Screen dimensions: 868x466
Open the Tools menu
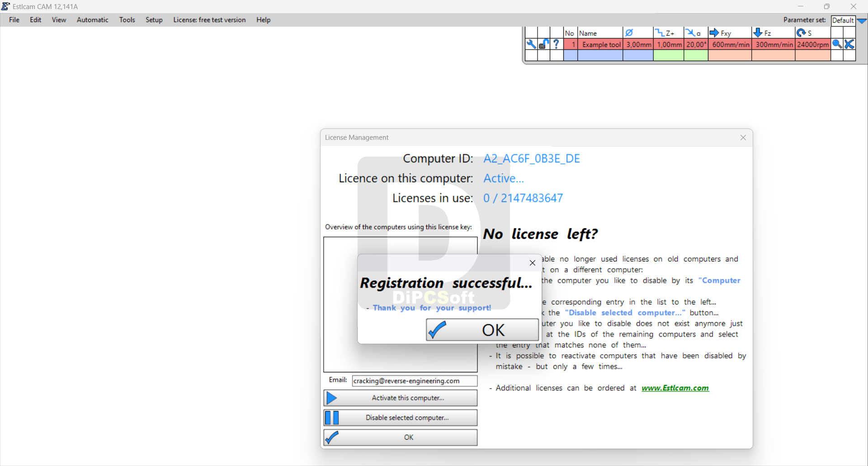click(127, 20)
